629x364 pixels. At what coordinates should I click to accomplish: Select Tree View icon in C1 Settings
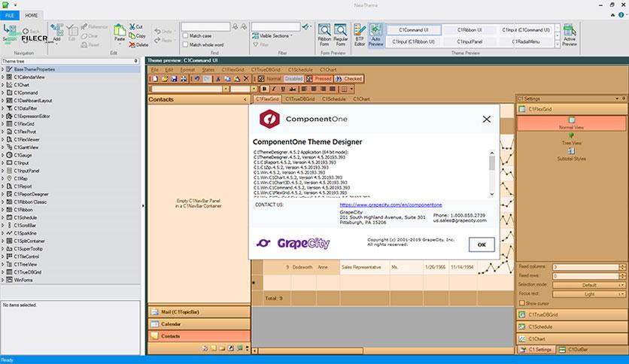click(571, 135)
